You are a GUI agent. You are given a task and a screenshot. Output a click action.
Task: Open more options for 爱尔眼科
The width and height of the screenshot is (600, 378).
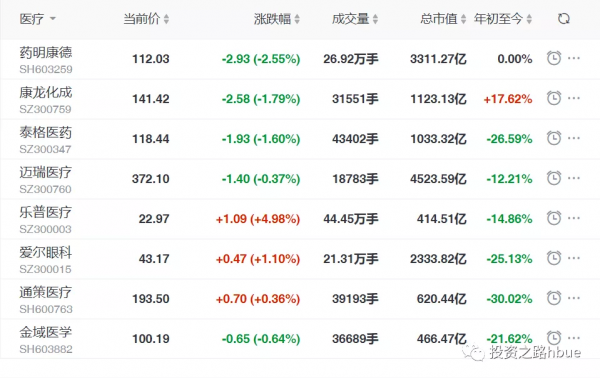(x=574, y=258)
